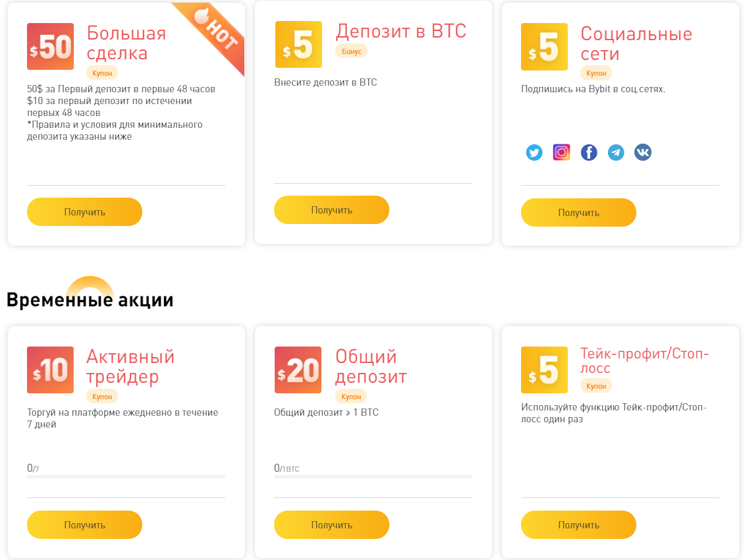Click the VK social network icon
This screenshot has height=560, width=745.
[643, 153]
